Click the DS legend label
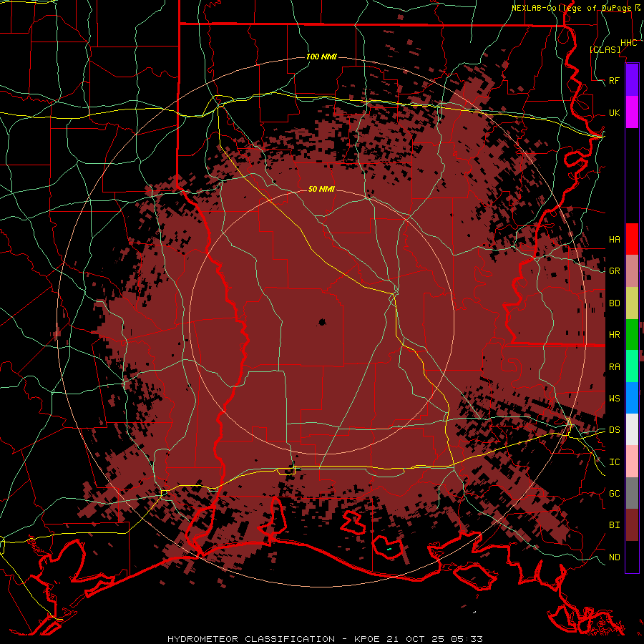 point(615,430)
